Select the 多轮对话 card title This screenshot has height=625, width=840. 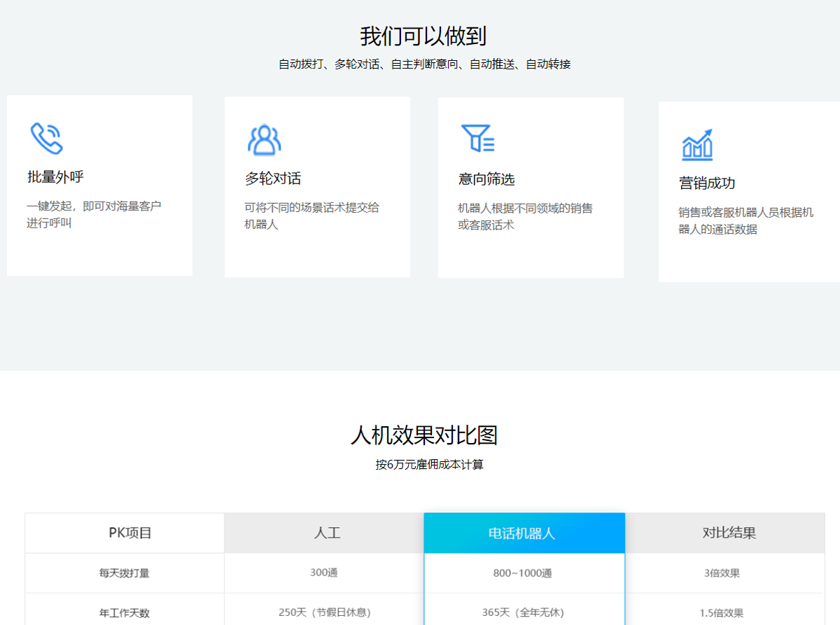click(x=273, y=178)
